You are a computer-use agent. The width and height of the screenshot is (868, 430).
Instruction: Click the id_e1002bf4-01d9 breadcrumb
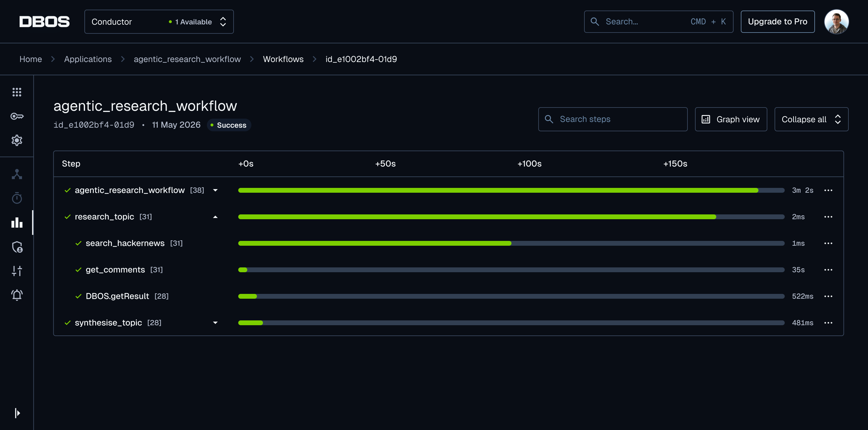coord(361,59)
